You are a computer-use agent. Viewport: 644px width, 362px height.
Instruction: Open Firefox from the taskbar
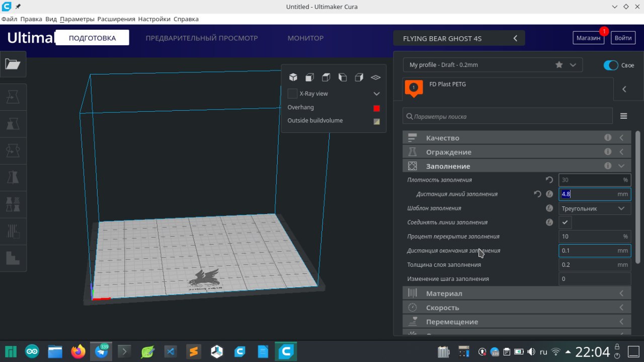click(x=78, y=351)
